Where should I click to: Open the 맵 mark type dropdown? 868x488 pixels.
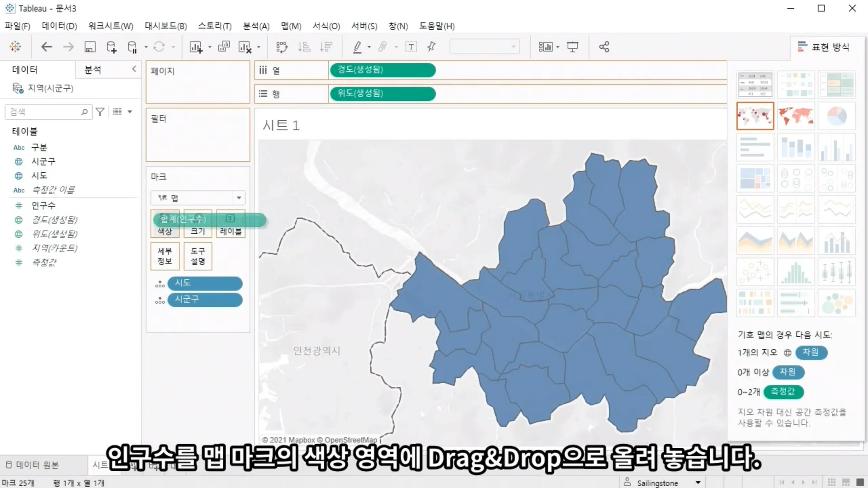click(x=239, y=198)
